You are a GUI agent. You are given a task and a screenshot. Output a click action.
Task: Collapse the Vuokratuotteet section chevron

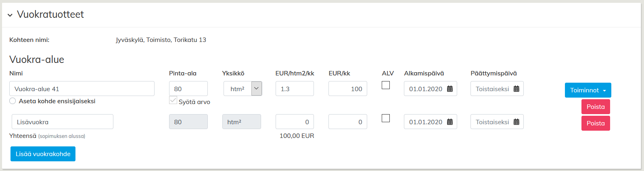[10, 15]
